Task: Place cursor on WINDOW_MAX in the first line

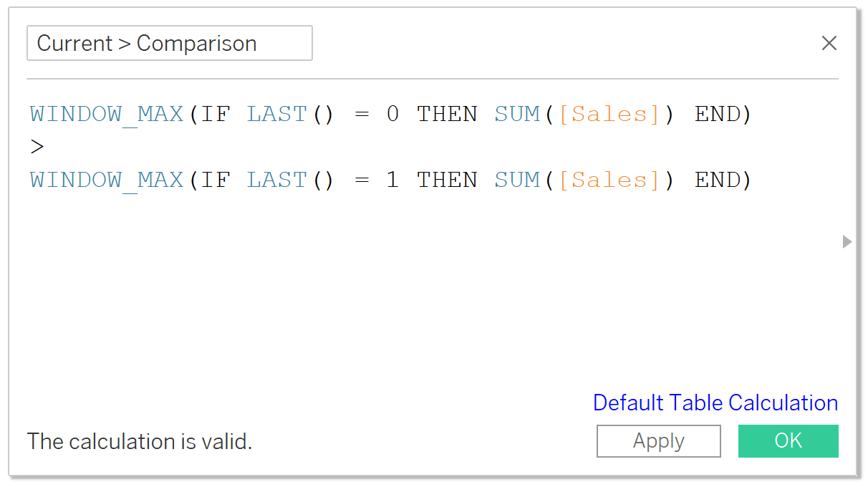Action: point(107,114)
